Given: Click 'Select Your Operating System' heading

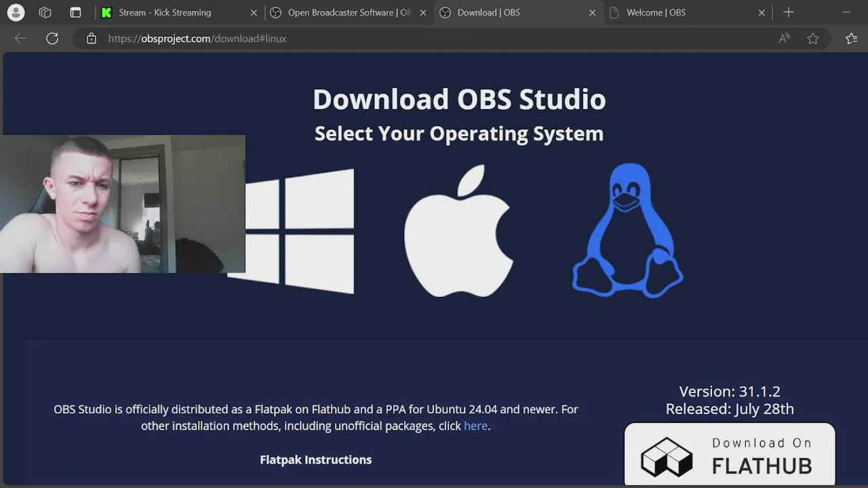Looking at the screenshot, I should pos(459,134).
